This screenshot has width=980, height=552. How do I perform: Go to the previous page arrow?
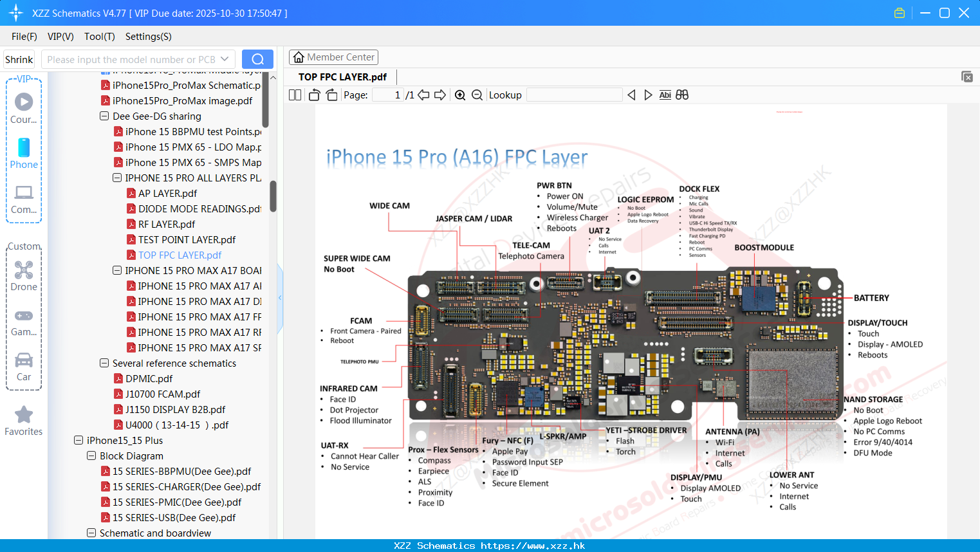coord(423,95)
